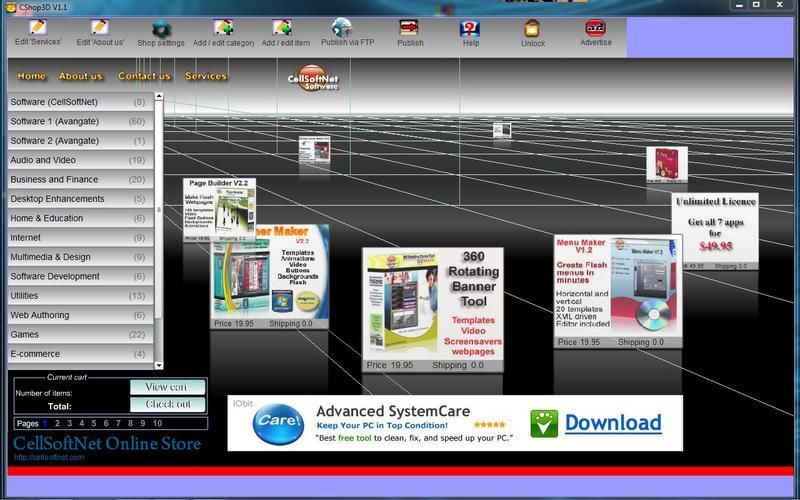The image size is (800, 500).
Task: Open the About us page
Action: (x=81, y=76)
